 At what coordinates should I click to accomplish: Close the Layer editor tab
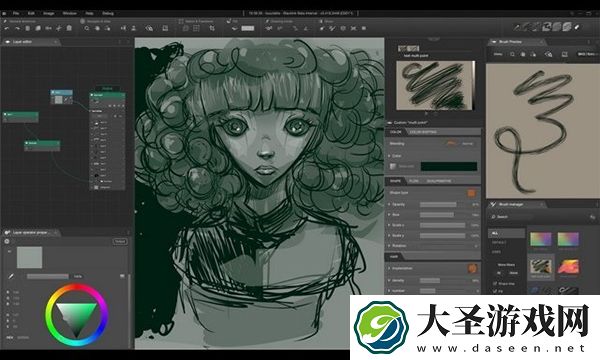point(56,42)
